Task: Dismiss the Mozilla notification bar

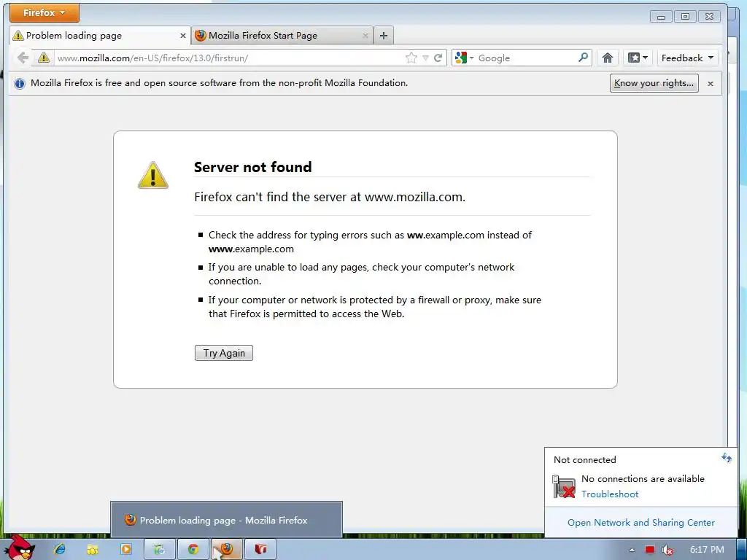Action: [x=711, y=84]
